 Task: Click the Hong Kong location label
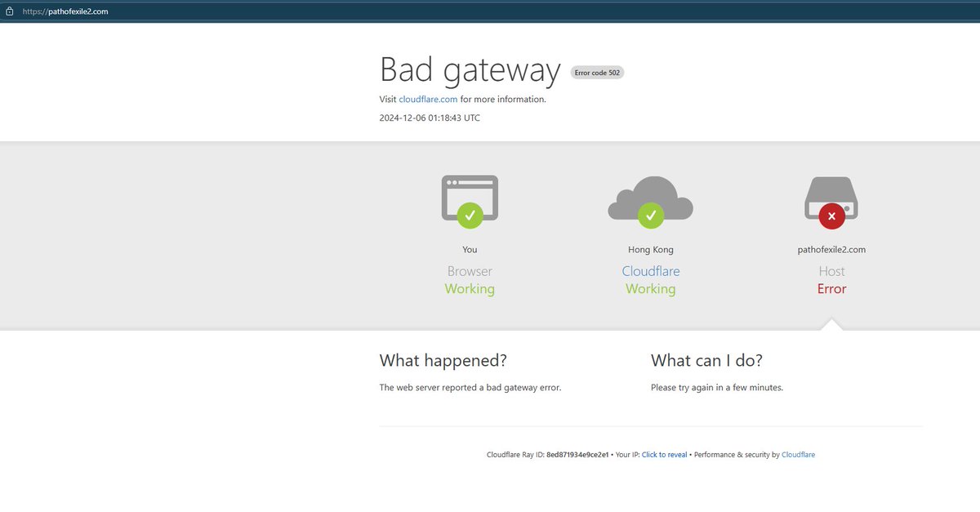651,250
